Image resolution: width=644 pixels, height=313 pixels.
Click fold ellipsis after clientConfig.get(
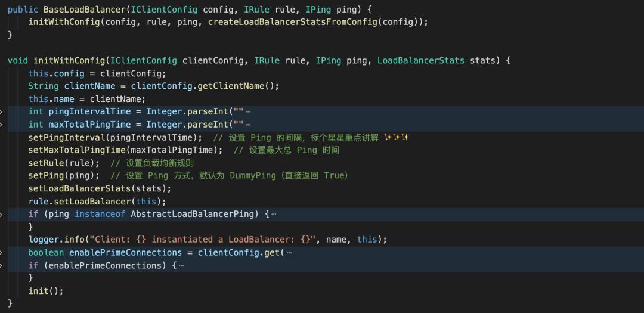289,253
